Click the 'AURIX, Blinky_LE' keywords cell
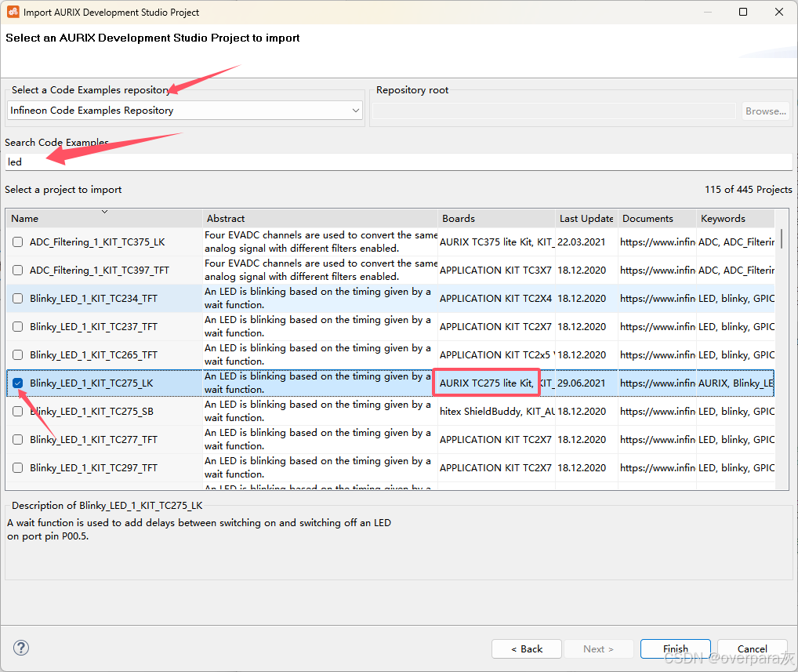 [736, 383]
